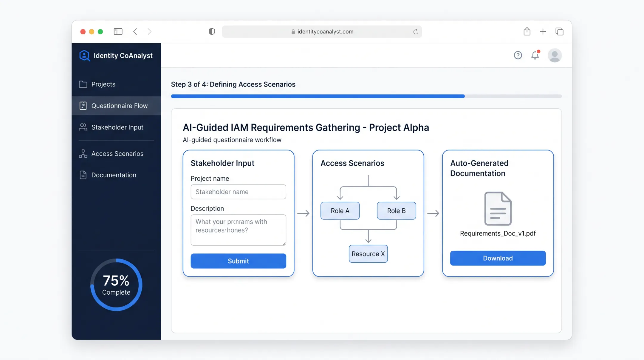Click the Access Scenarios hierarchy icon
Image resolution: width=644 pixels, height=360 pixels.
(83, 153)
